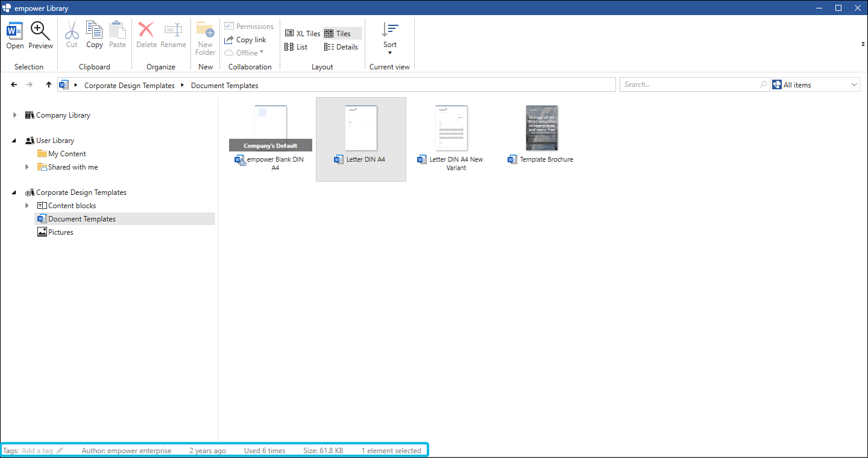Select empower Blank DIN A4 template
The width and height of the screenshot is (868, 458).
pyautogui.click(x=271, y=139)
